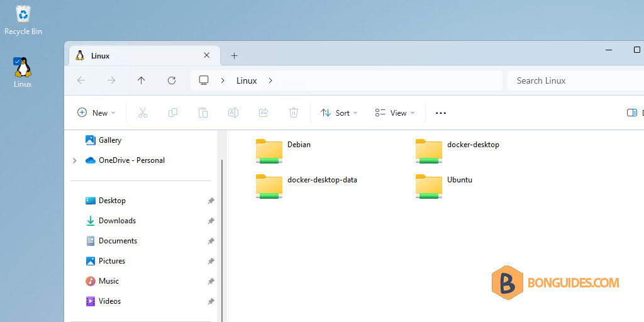Expand the OneDrive - Personal tree node
The height and width of the screenshot is (322, 644).
(74, 160)
